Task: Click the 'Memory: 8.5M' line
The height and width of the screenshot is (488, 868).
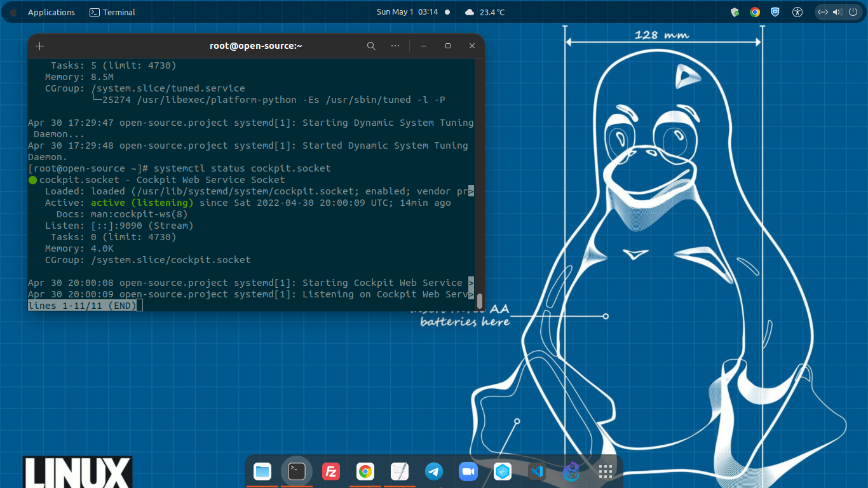Action: coord(79,77)
